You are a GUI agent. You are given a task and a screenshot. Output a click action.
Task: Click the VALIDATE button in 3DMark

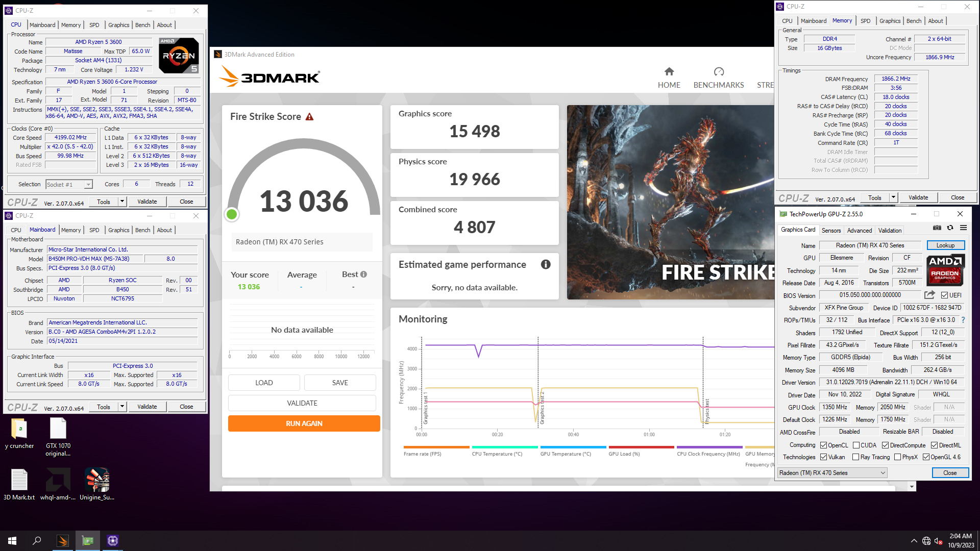(302, 403)
